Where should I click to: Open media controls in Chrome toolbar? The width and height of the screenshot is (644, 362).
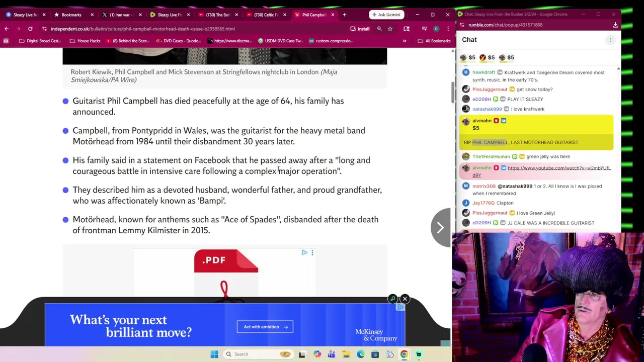click(x=424, y=29)
